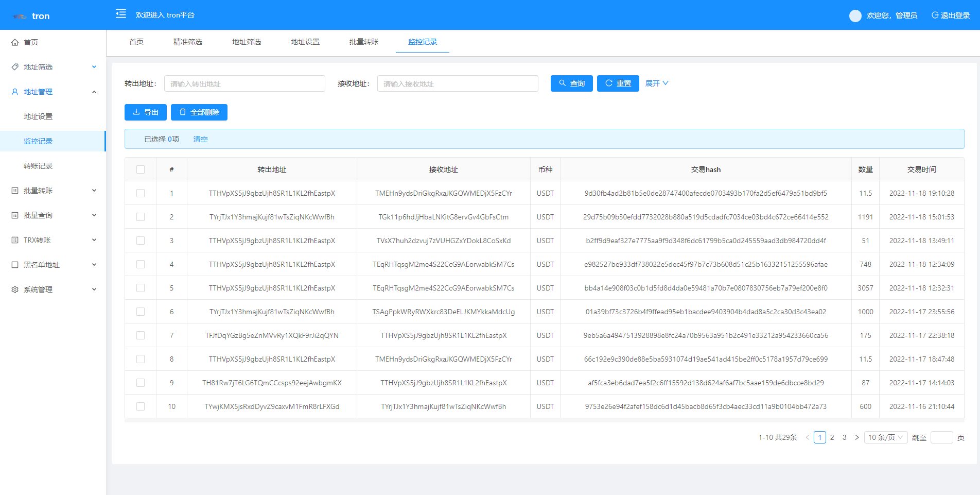Click the admin avatar in the header

[855, 15]
